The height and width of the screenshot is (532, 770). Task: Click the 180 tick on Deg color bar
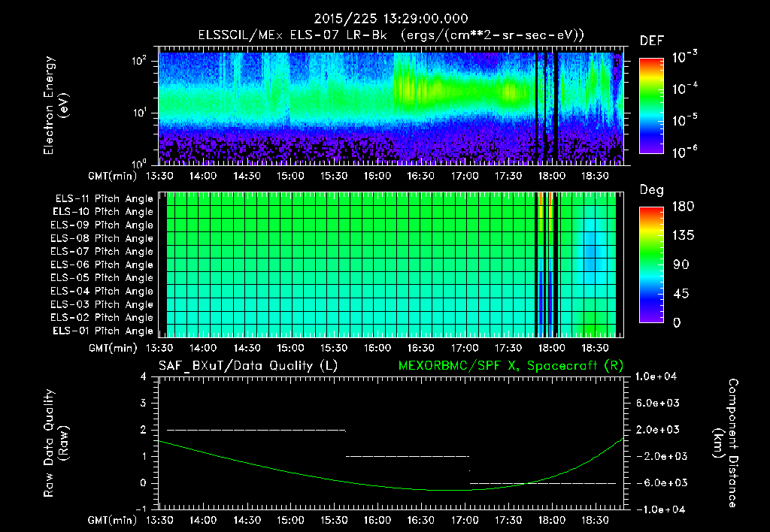[x=683, y=207]
